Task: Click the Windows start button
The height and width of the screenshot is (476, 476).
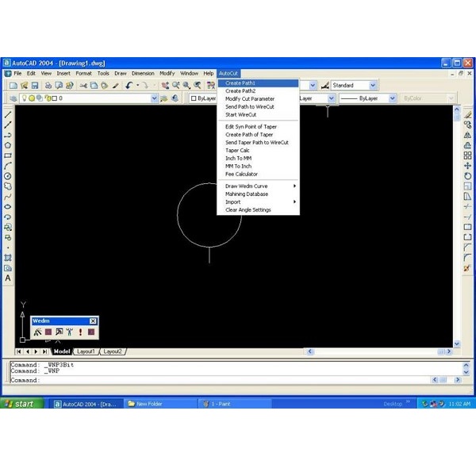Action: (x=22, y=404)
